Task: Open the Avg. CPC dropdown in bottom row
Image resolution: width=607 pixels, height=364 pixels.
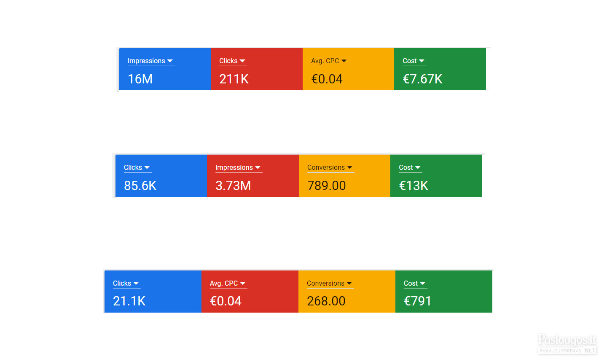Action: coord(228,284)
